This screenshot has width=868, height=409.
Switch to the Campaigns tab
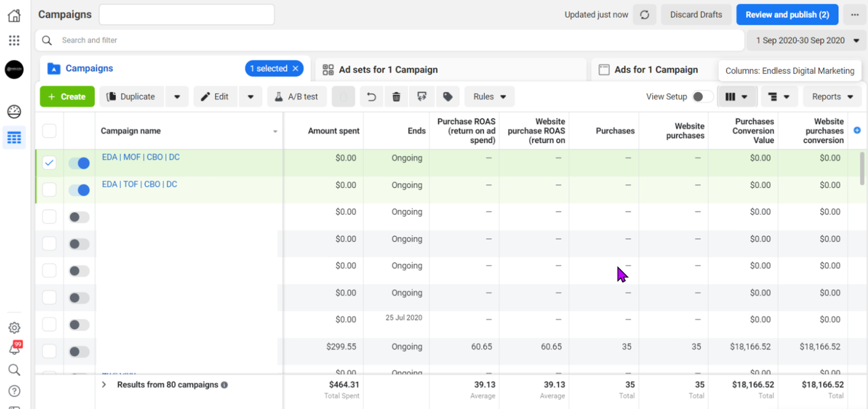89,69
